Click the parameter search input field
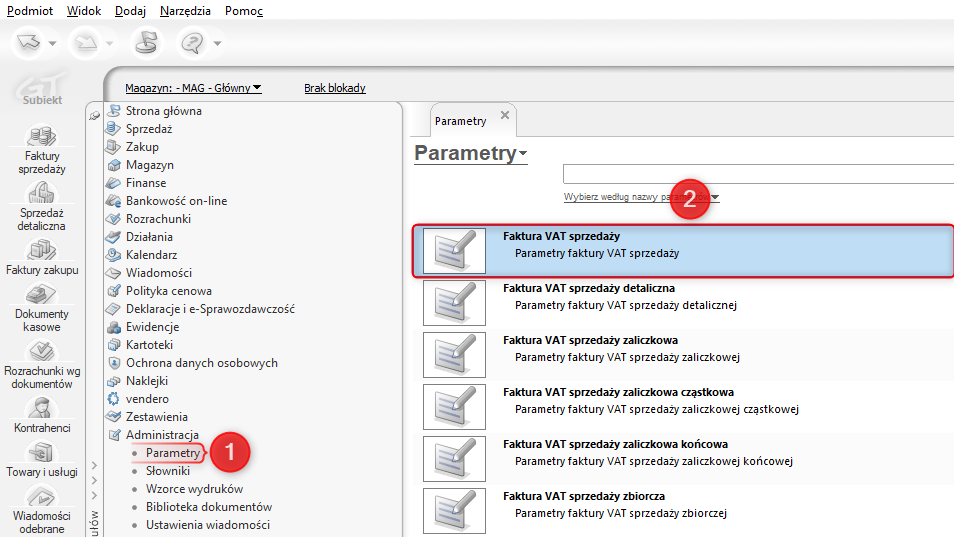Image resolution: width=954 pixels, height=537 pixels. [x=757, y=174]
